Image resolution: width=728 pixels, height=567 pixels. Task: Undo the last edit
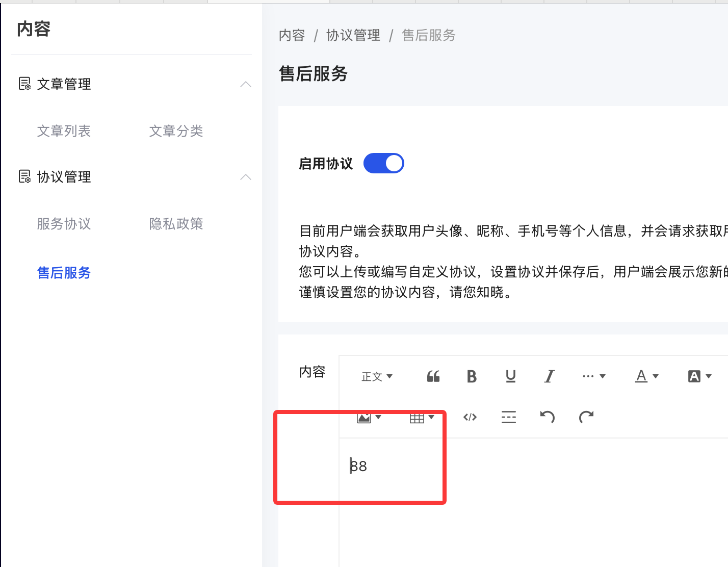547,417
